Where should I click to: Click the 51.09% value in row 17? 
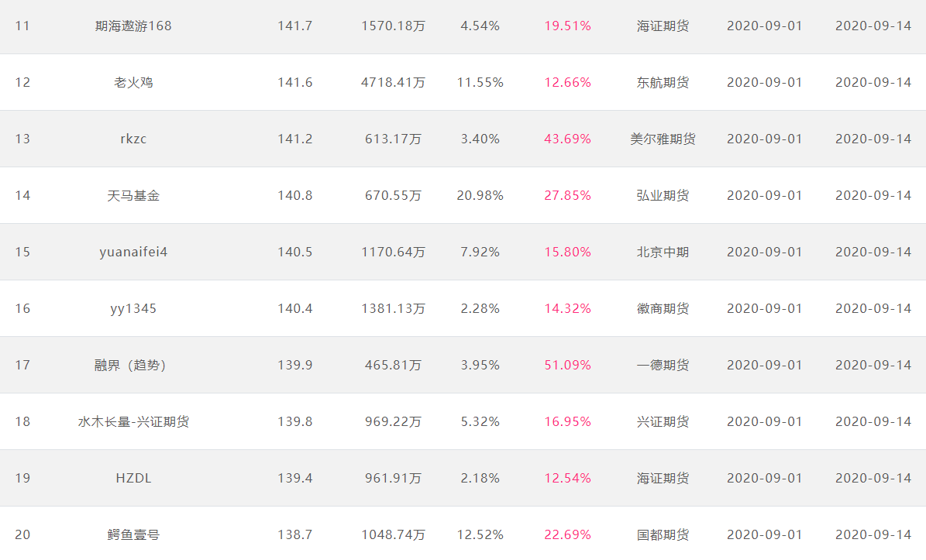(567, 366)
